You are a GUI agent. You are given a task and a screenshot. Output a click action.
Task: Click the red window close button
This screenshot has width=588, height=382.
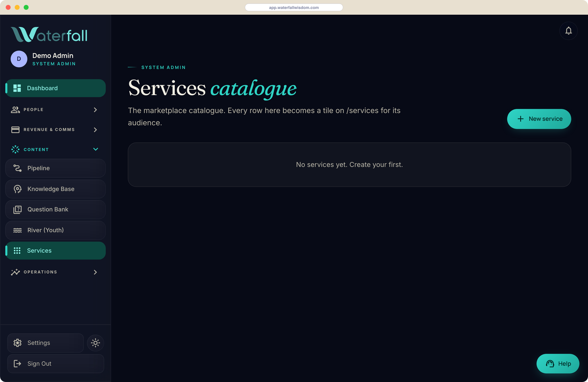(8, 7)
